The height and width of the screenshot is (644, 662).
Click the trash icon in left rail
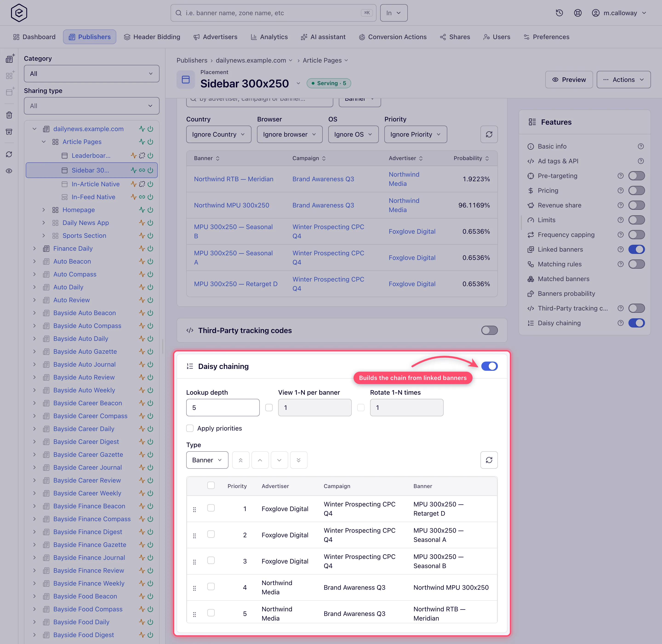click(9, 115)
